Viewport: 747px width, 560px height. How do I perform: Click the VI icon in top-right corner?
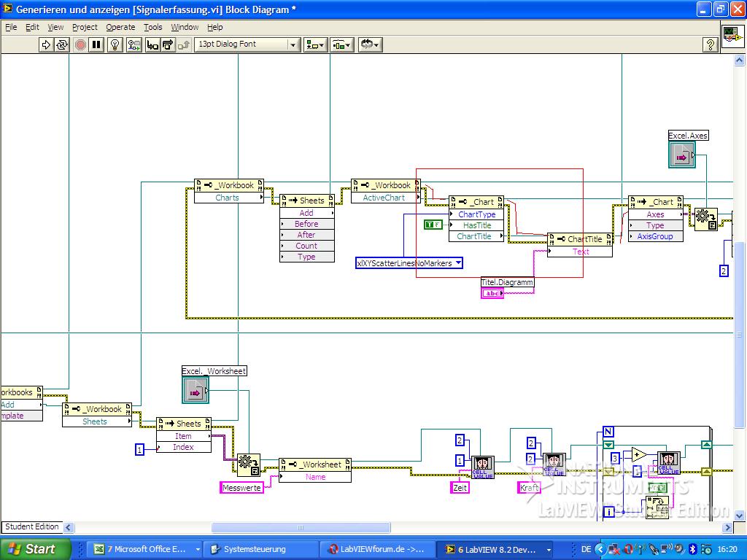(x=732, y=35)
